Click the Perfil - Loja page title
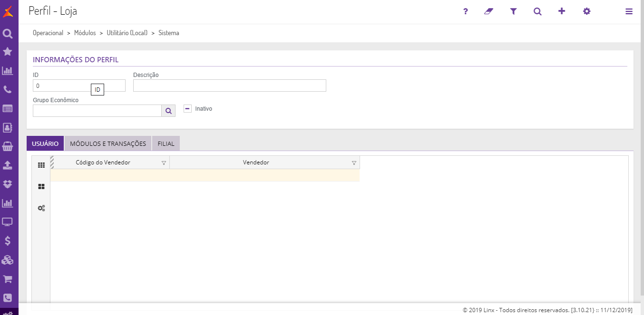 53,11
